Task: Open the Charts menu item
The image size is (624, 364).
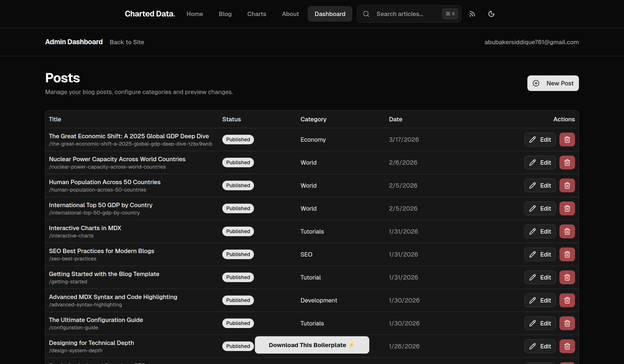Action: [257, 14]
